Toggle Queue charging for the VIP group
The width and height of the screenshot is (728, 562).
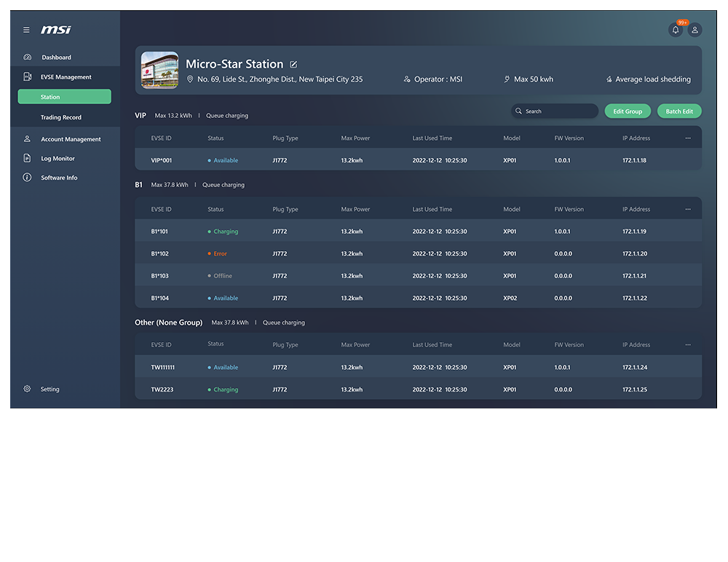(x=227, y=114)
